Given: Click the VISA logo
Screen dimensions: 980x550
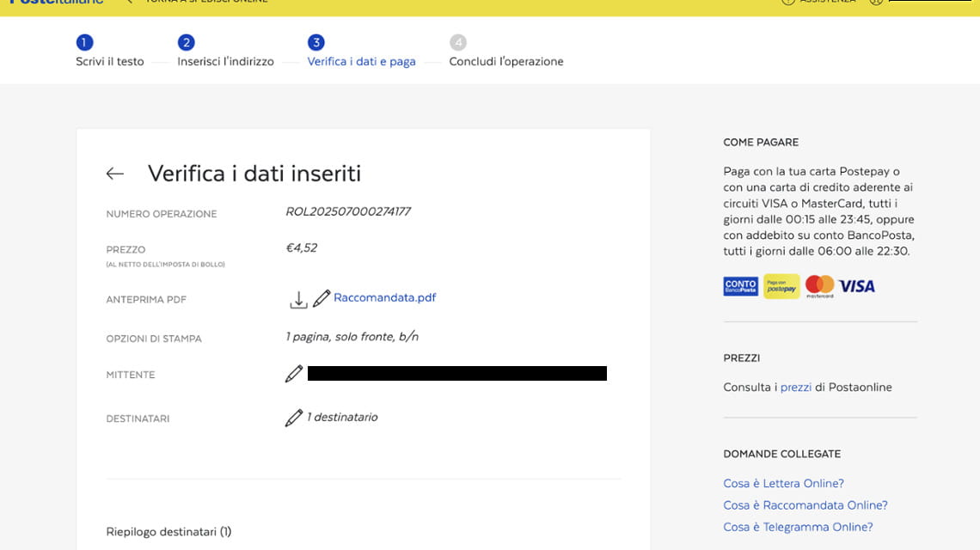Looking at the screenshot, I should click(856, 286).
